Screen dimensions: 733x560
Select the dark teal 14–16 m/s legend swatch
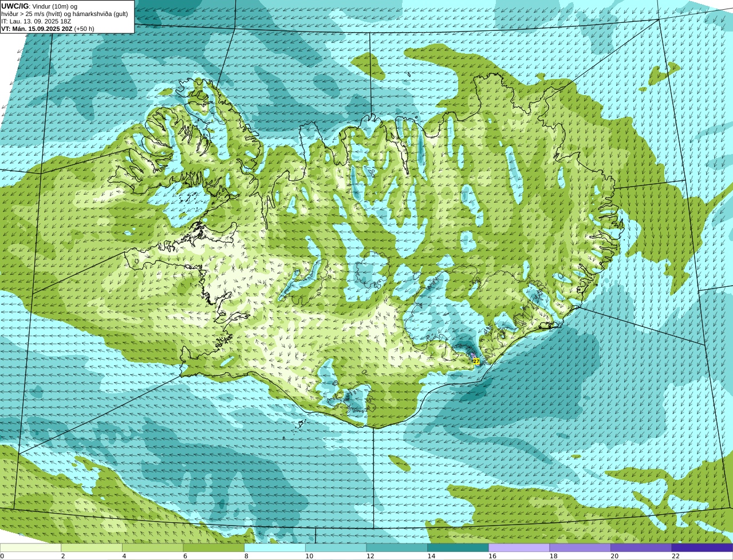click(458, 548)
